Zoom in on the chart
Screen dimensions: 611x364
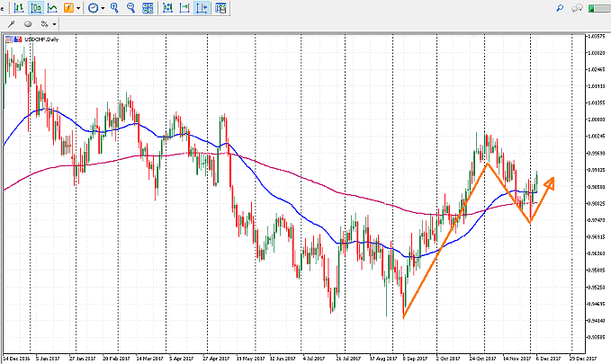tap(114, 8)
